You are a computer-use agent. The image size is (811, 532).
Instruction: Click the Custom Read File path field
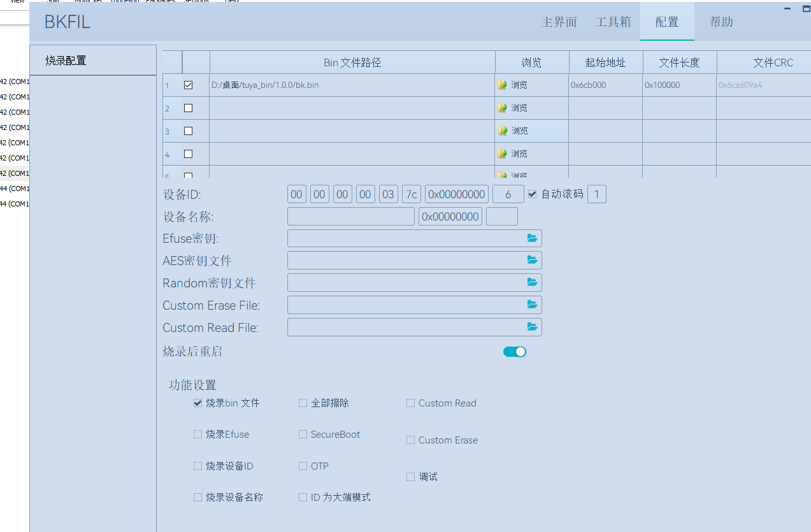coord(415,327)
